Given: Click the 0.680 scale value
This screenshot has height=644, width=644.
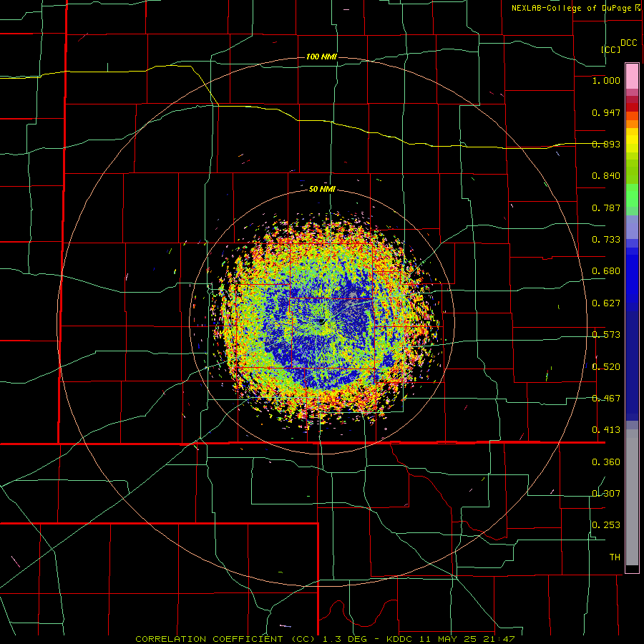Looking at the screenshot, I should (x=606, y=271).
